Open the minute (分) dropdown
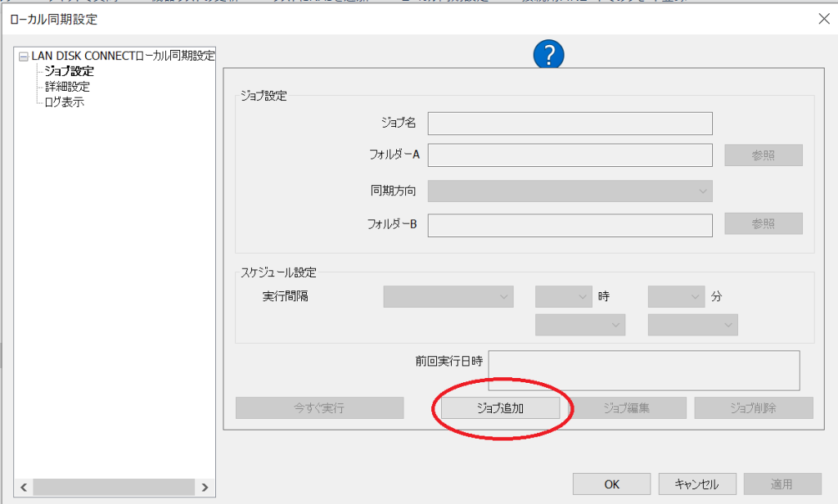The image size is (838, 504). pyautogui.click(x=675, y=296)
